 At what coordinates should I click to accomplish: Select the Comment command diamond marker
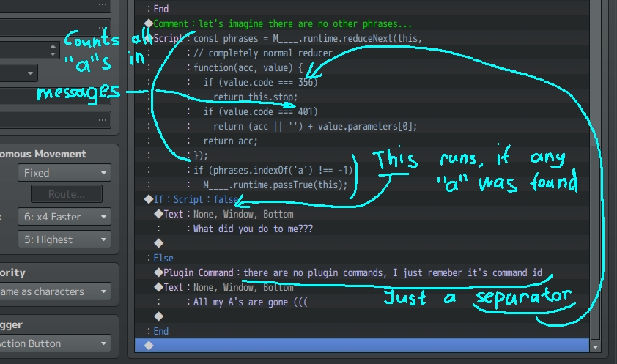(x=149, y=23)
